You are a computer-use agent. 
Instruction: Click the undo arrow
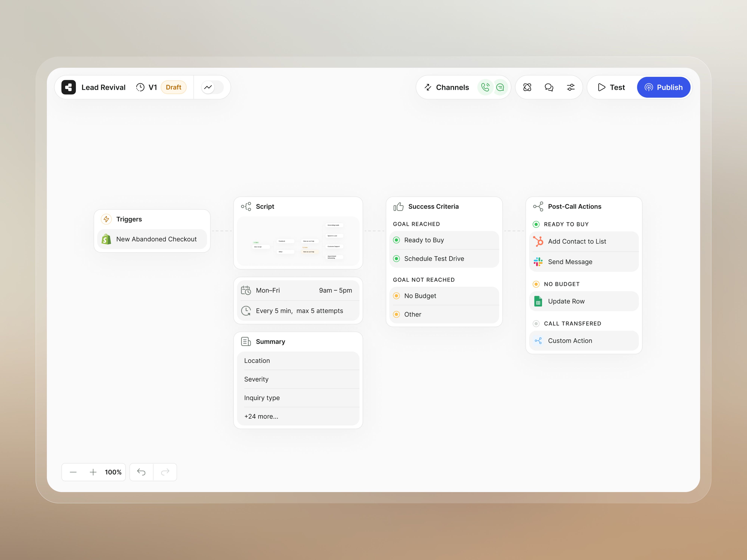(141, 472)
